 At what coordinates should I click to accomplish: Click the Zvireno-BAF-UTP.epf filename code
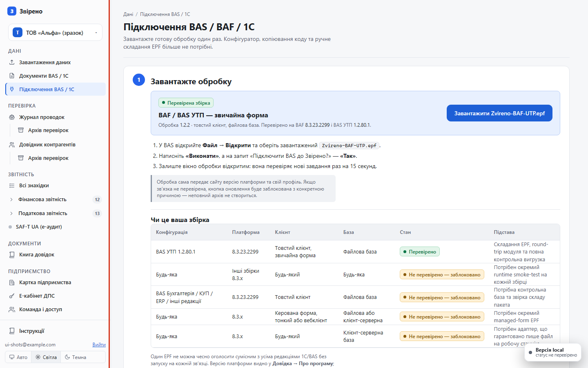349,146
